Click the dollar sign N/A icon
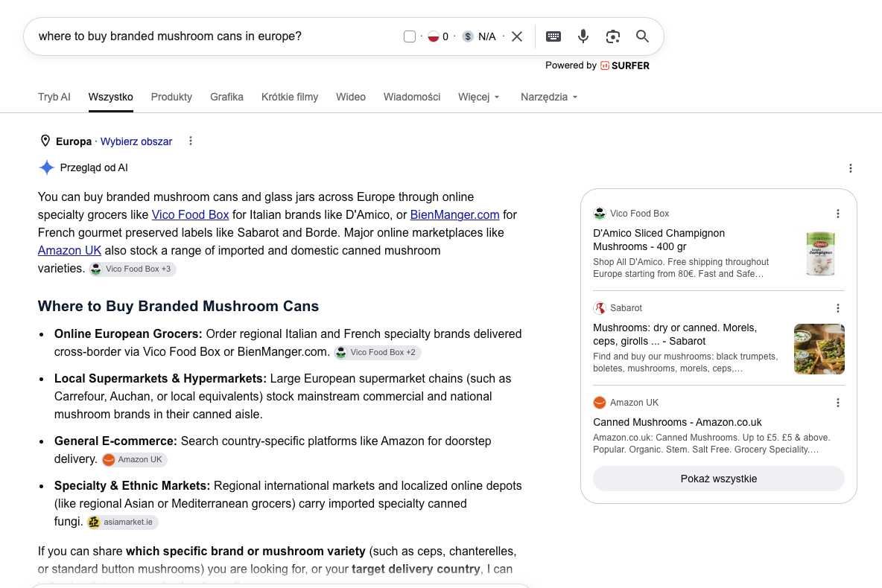882x588 pixels. click(467, 36)
